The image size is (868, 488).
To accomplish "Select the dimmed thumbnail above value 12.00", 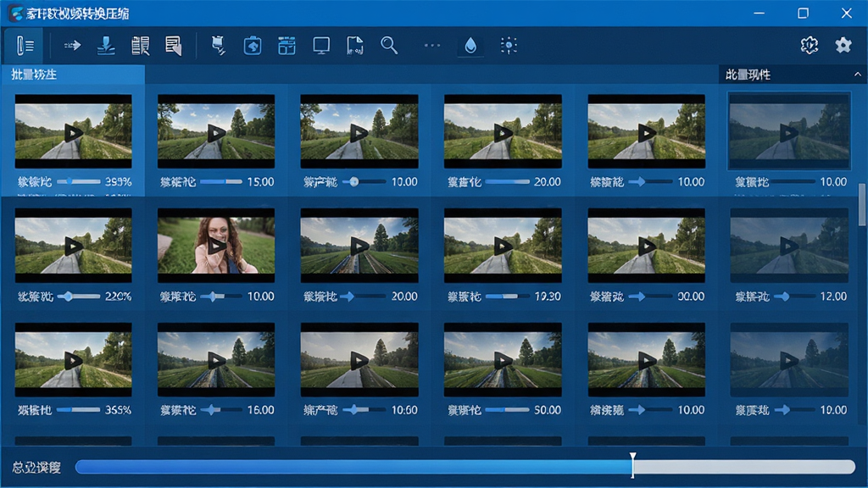I will (789, 245).
